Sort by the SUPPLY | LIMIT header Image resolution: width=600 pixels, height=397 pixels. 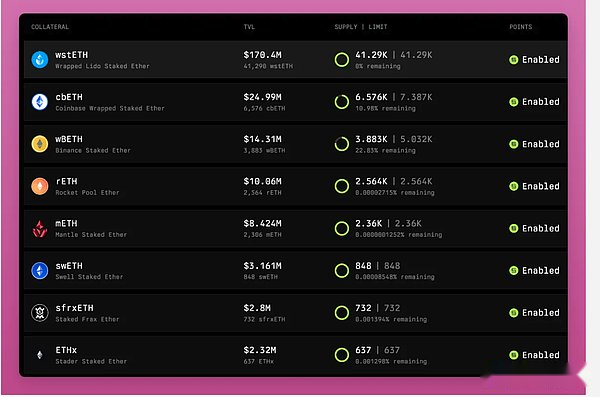[361, 27]
